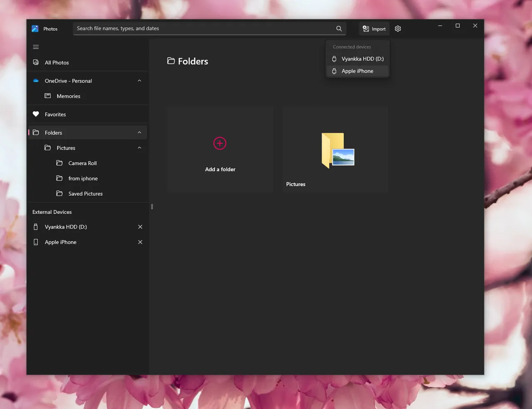Open the OneDrive - Personal section
This screenshot has height=409, width=532.
[x=88, y=81]
